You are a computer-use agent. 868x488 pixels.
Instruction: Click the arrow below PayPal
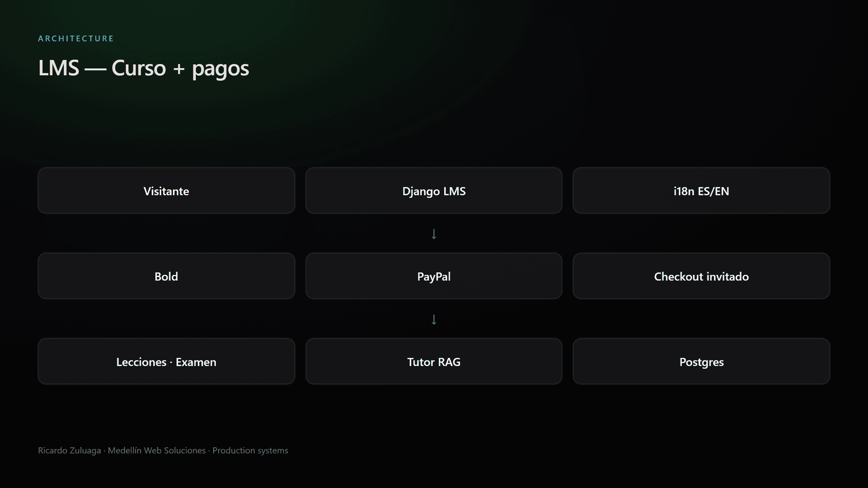[434, 319]
